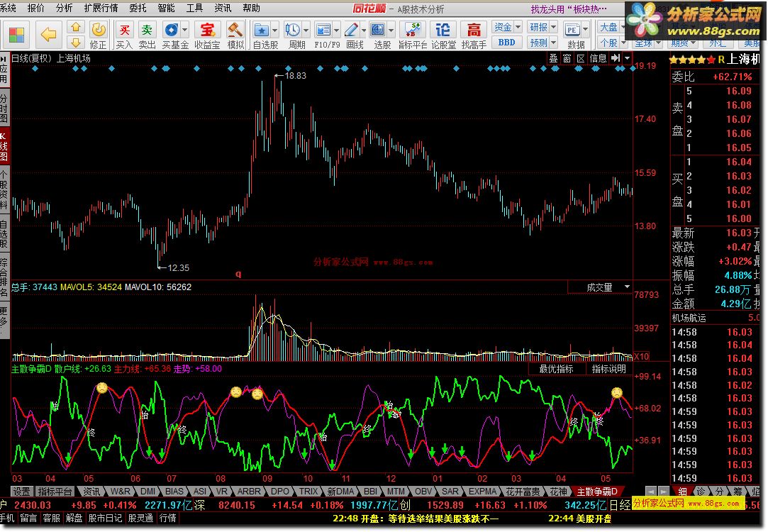Viewport: 768px width, 532px height.
Task: Click 最优指标 button
Action: click(x=557, y=369)
